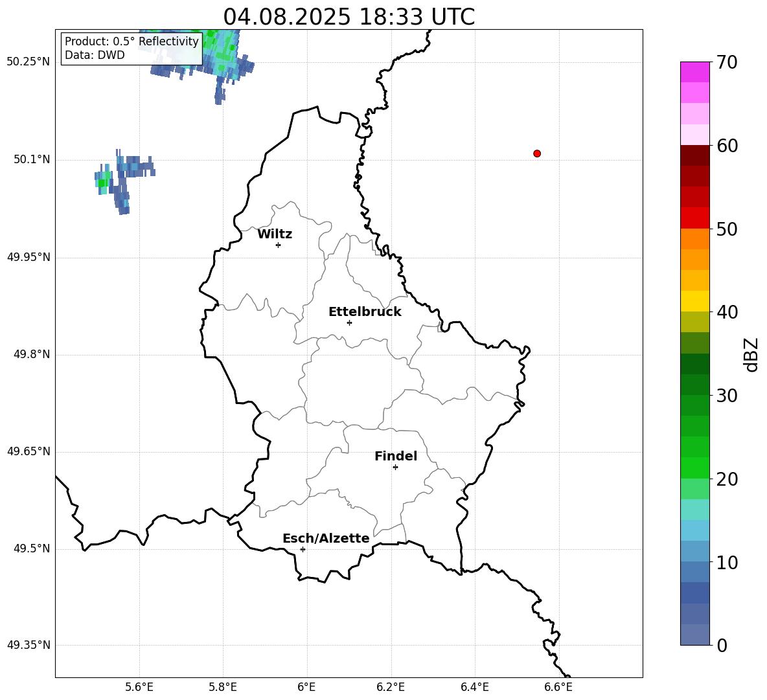The width and height of the screenshot is (767, 700).
Task: Click the 50 tick label on colorbar
Action: click(x=727, y=229)
